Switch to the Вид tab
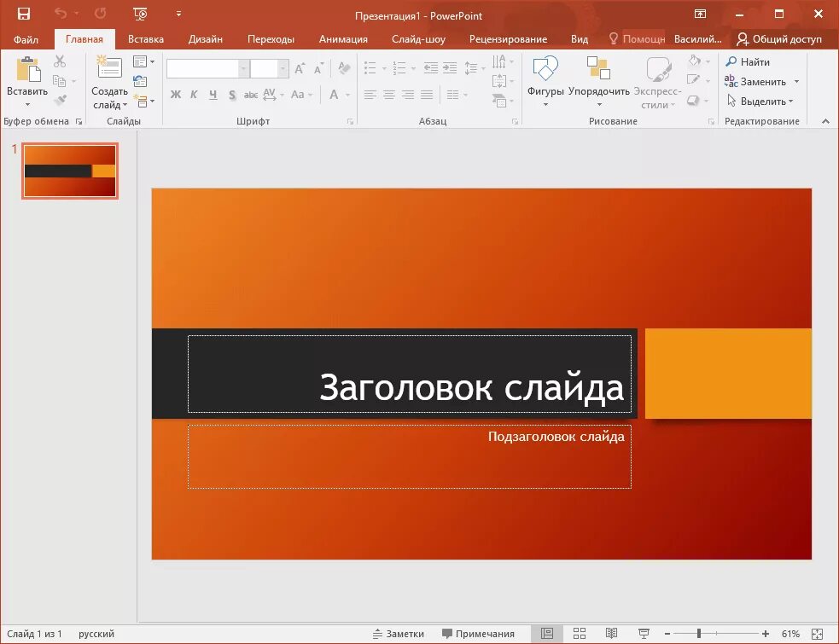839x644 pixels. pyautogui.click(x=579, y=39)
